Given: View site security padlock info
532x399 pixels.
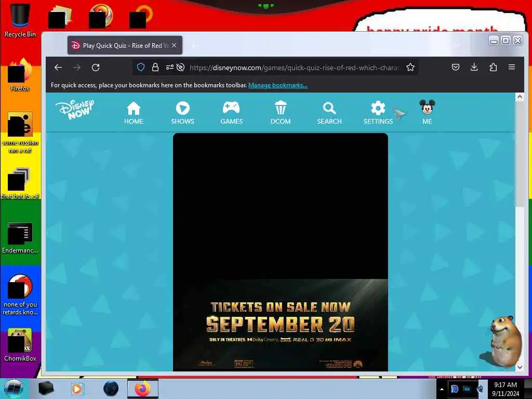Looking at the screenshot, I should 155,67.
